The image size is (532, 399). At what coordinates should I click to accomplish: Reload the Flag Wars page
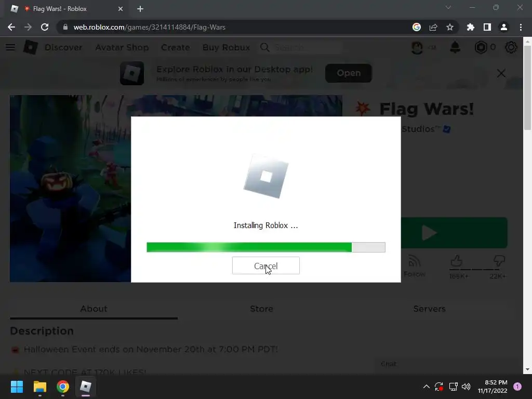pos(45,27)
